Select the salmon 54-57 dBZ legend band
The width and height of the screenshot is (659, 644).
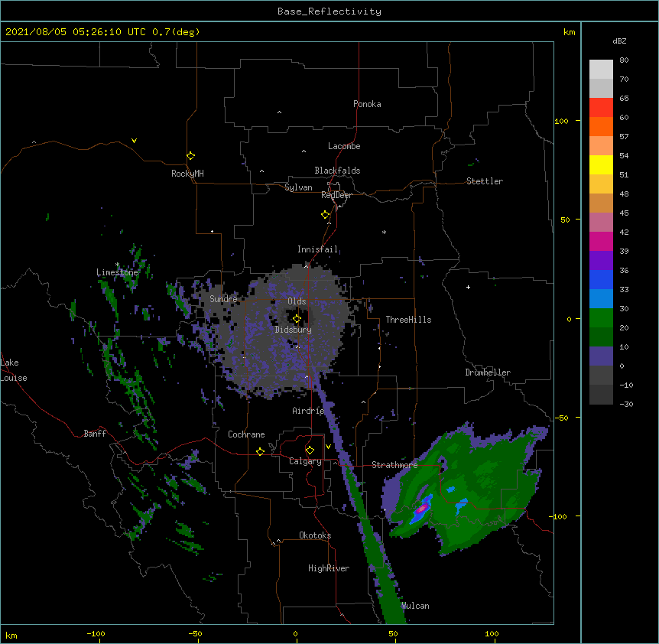601,145
